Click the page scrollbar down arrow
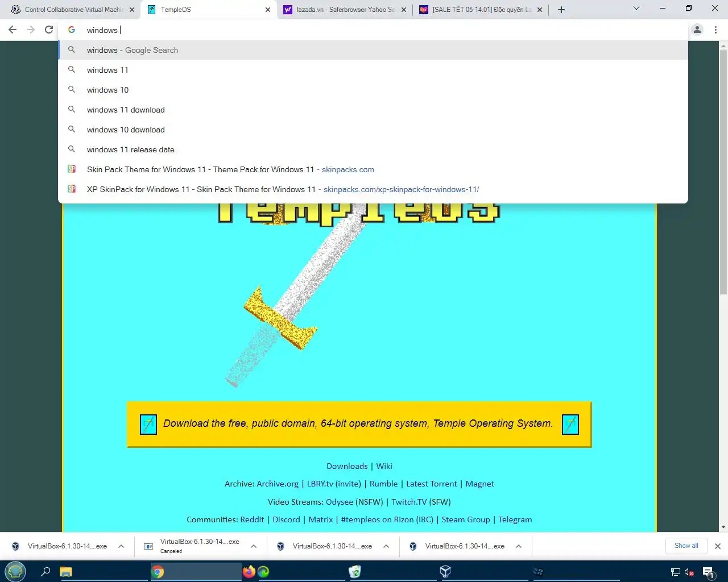The image size is (728, 582). [723, 527]
